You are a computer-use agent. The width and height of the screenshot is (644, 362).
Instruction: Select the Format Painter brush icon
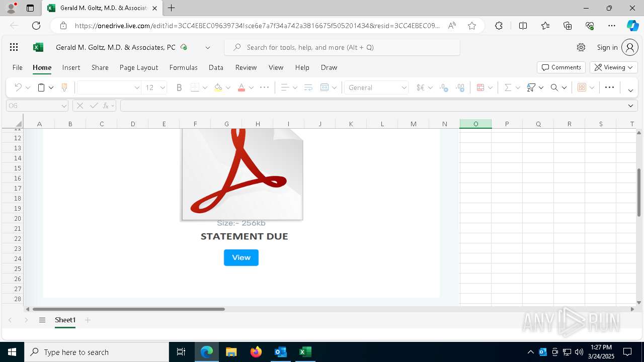pyautogui.click(x=64, y=87)
